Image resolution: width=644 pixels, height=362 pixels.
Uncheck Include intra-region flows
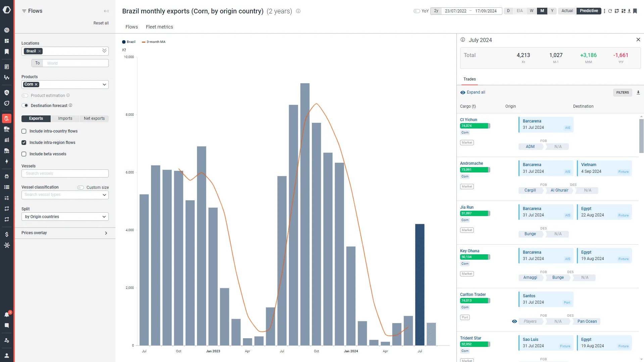pyautogui.click(x=24, y=143)
